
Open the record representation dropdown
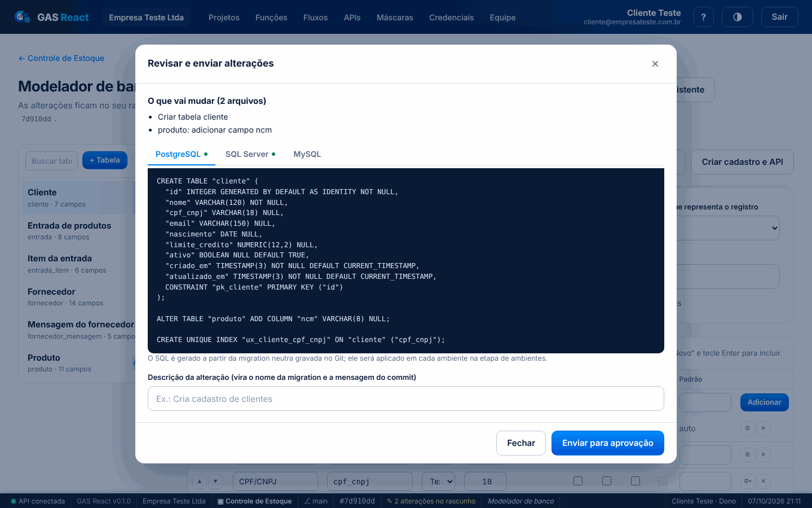tap(727, 228)
